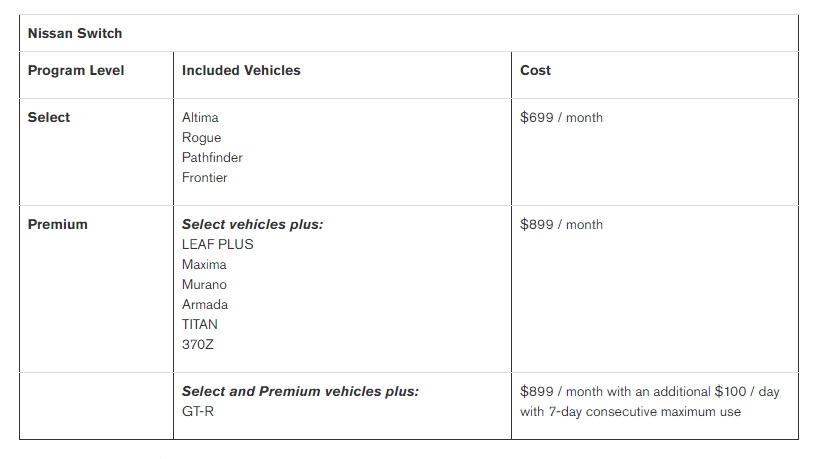Click the Included Vehicles column header
This screenshot has height=459, width=817.
pyautogui.click(x=241, y=70)
